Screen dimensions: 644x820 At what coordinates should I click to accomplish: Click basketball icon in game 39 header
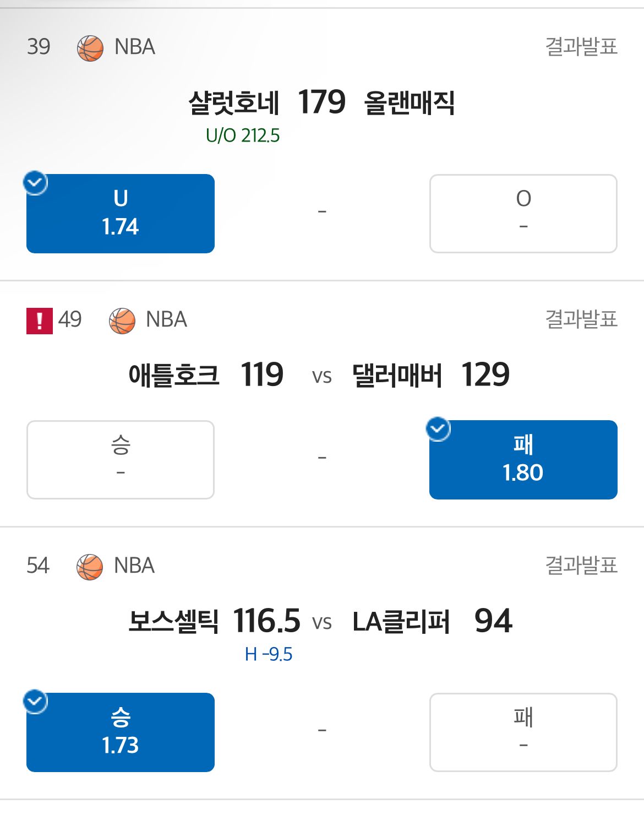pyautogui.click(x=90, y=48)
